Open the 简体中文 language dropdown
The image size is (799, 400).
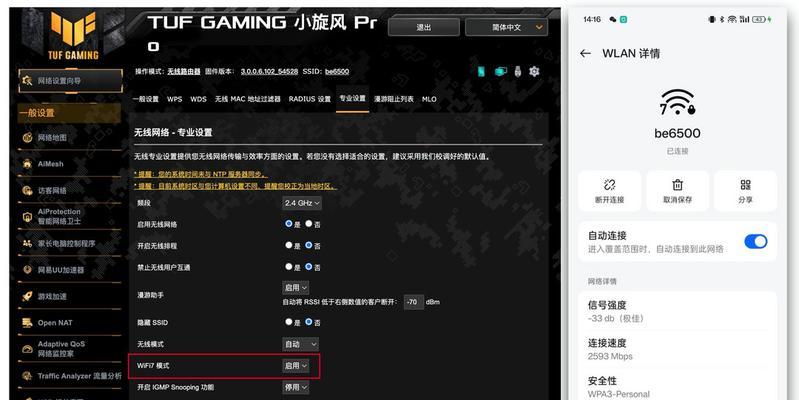[507, 28]
